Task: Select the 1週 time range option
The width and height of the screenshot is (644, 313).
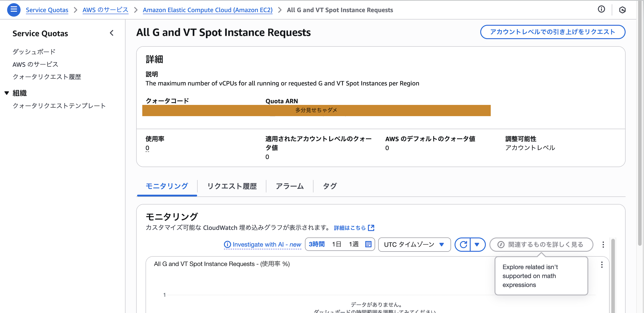Action: pyautogui.click(x=353, y=244)
